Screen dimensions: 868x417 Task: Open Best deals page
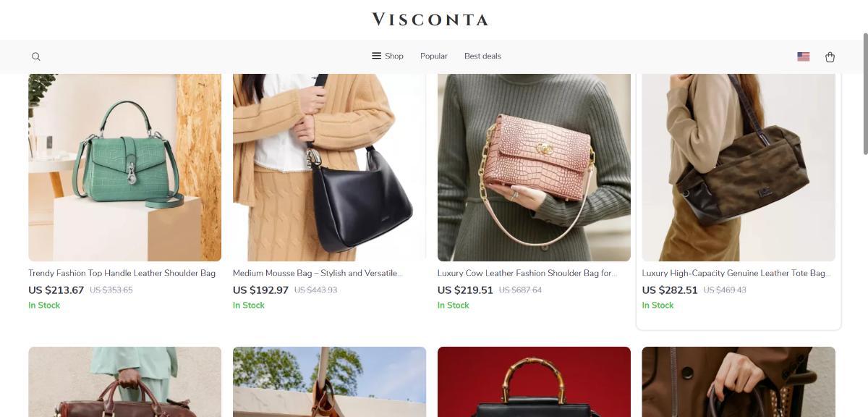click(x=482, y=56)
